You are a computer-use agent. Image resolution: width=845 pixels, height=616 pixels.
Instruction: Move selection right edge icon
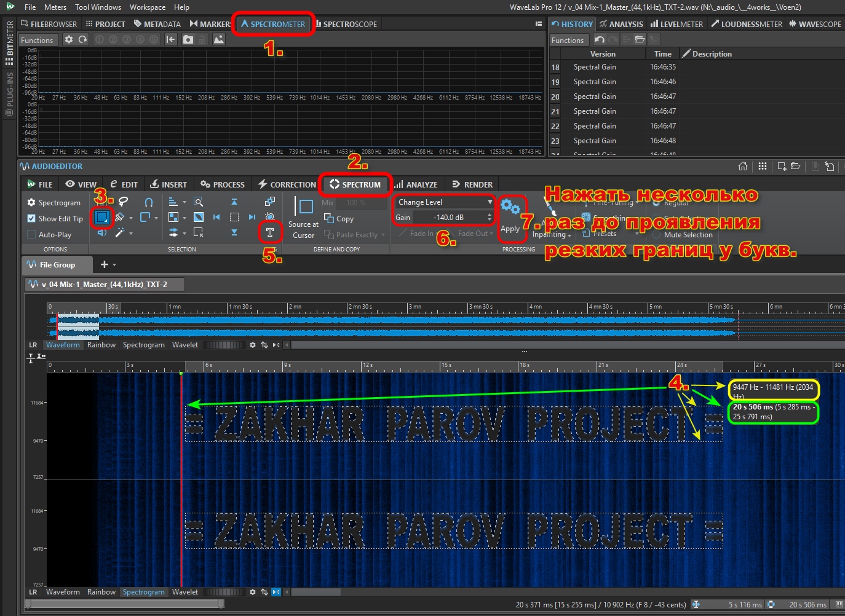point(252,217)
